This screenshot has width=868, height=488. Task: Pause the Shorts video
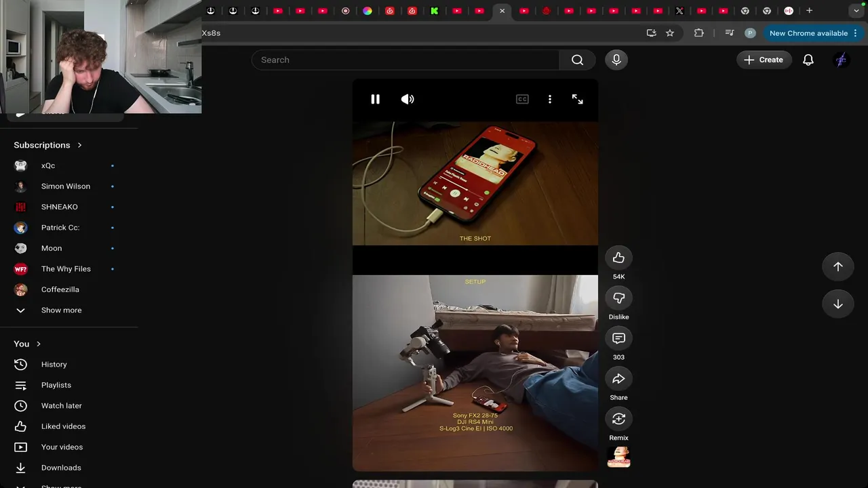375,99
